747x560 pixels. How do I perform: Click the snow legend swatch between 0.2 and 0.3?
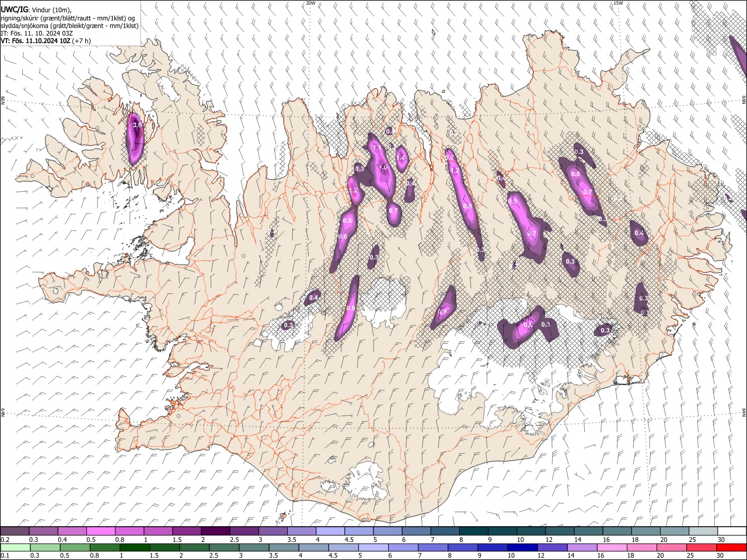coord(15,531)
